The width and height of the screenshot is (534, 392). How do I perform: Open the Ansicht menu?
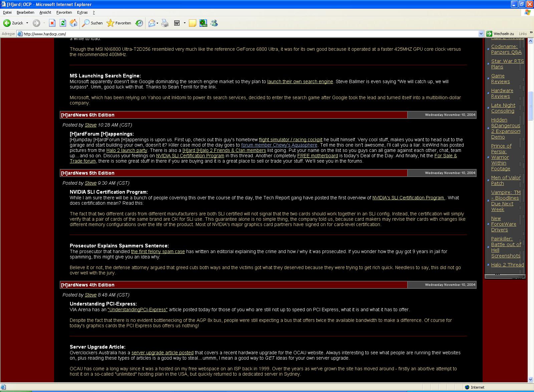(x=45, y=12)
